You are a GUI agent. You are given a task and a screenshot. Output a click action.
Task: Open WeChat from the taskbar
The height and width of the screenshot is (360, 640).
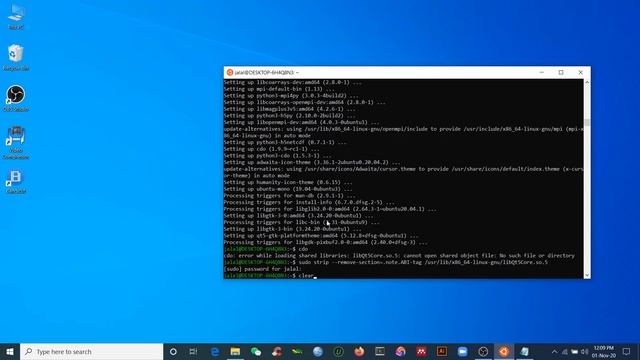click(x=256, y=351)
